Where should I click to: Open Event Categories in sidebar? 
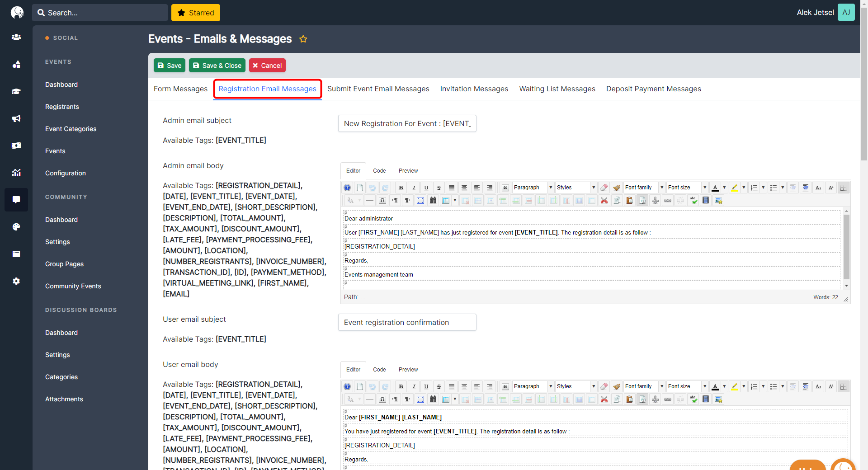pos(71,129)
